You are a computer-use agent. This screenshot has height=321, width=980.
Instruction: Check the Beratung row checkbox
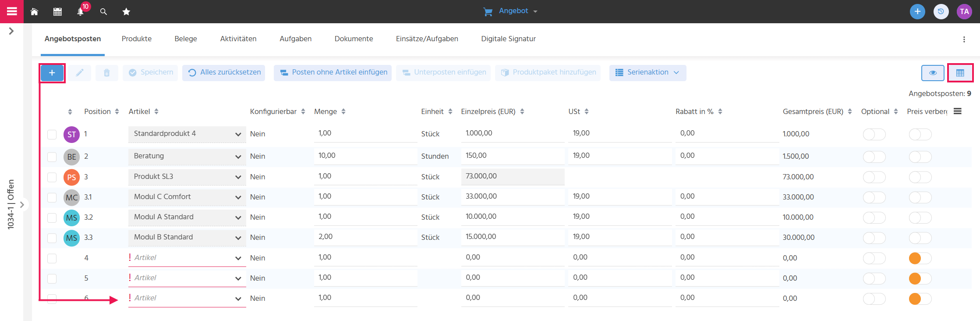(x=52, y=157)
